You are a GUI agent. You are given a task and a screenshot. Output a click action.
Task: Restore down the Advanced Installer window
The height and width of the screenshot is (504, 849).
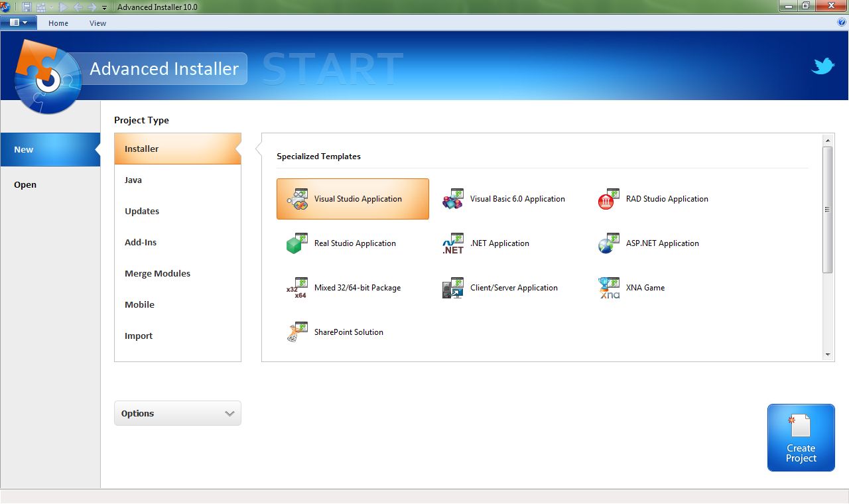coord(807,6)
